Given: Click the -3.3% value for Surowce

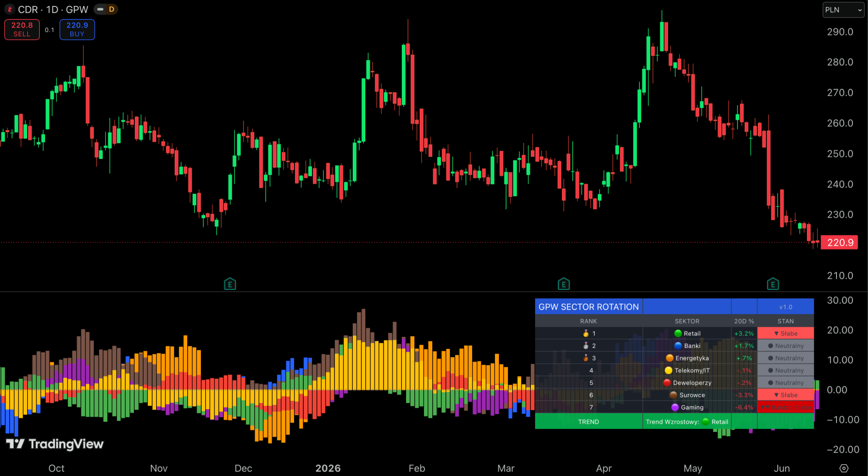Looking at the screenshot, I should pos(744,395).
